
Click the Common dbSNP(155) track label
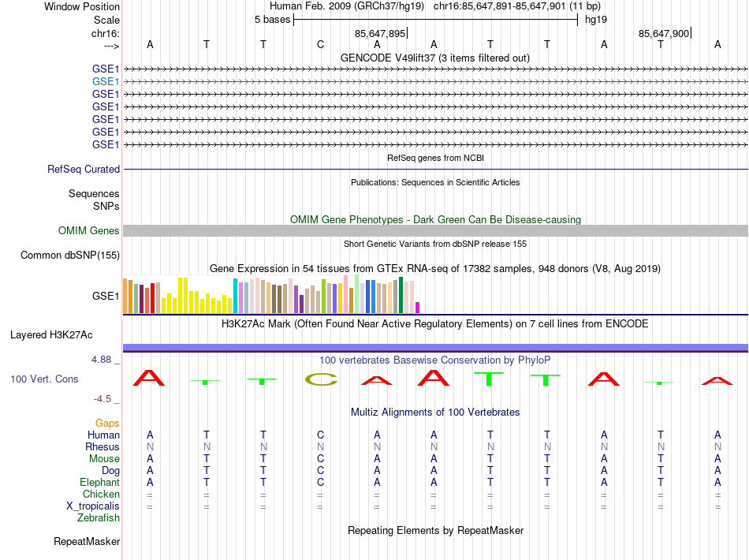coord(69,255)
